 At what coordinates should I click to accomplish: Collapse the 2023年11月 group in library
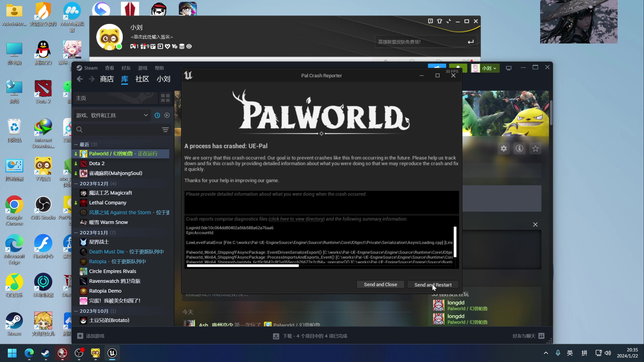(x=76, y=233)
